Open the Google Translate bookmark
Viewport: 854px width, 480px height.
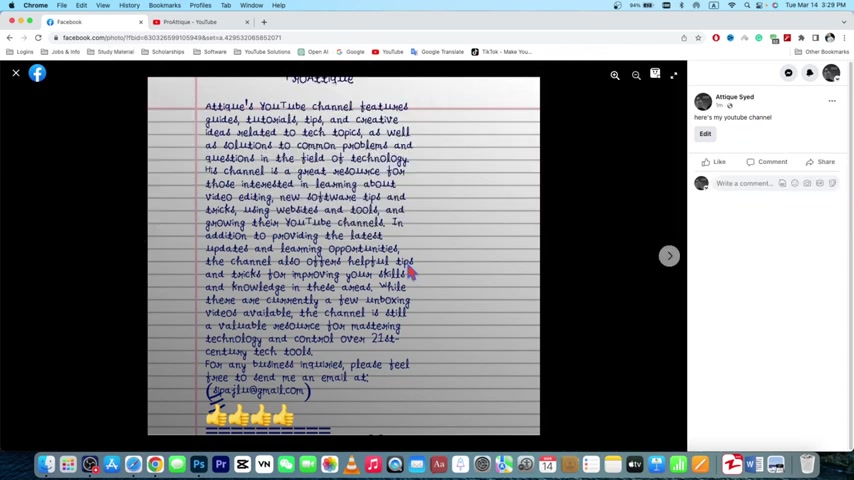[x=437, y=52]
